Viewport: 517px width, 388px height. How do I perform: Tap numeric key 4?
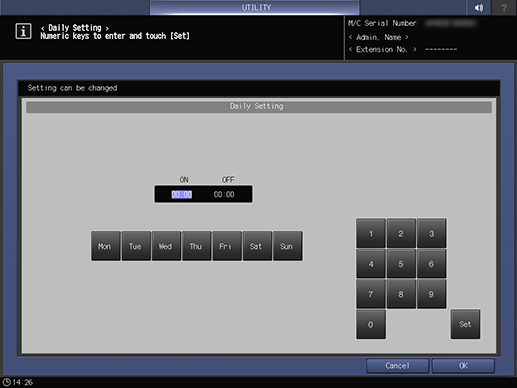pyautogui.click(x=371, y=264)
